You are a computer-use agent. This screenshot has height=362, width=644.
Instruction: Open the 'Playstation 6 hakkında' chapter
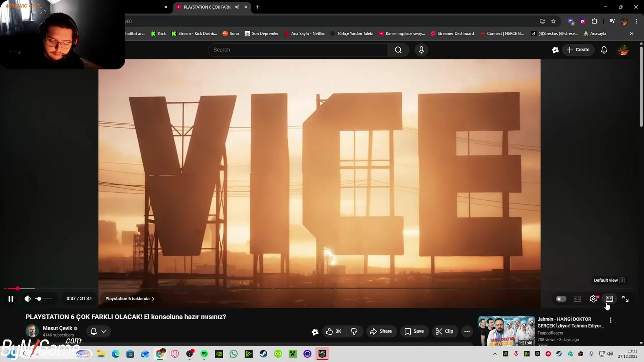[130, 299]
